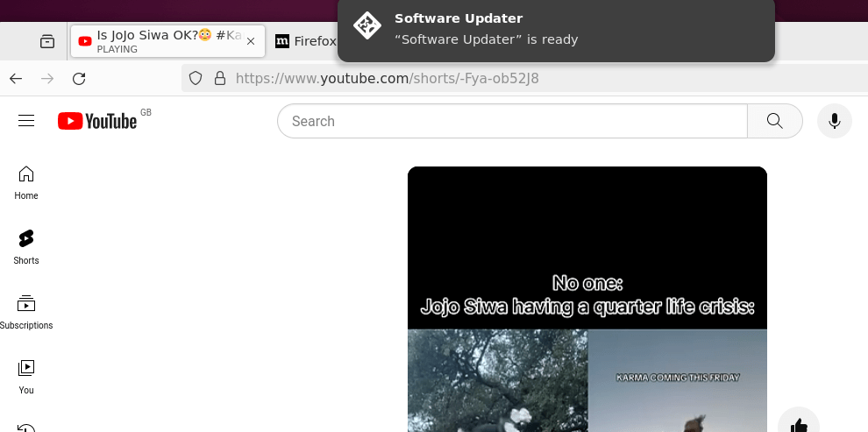Image resolution: width=868 pixels, height=432 pixels.
Task: Start voice search with microphone
Action: (x=834, y=121)
